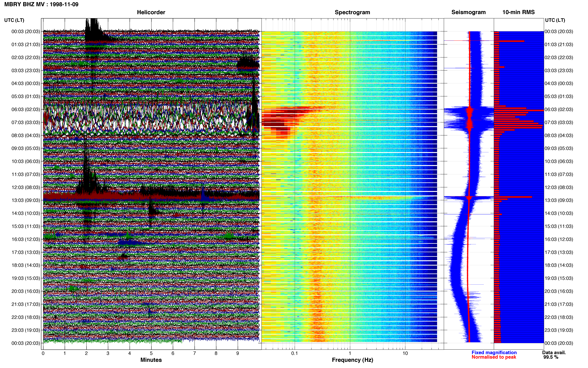
Task: Click the left time label '13:03 (09:03)'
Action: (26, 200)
